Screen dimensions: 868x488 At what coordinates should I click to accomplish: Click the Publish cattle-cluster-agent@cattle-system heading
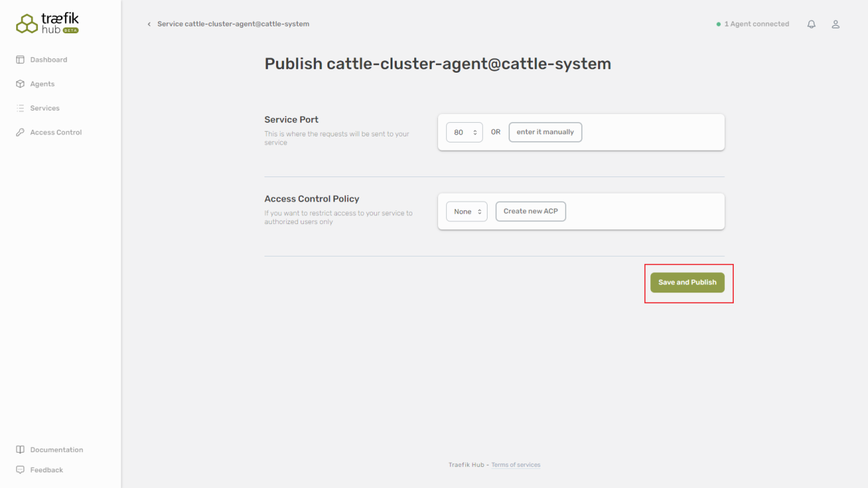point(438,64)
